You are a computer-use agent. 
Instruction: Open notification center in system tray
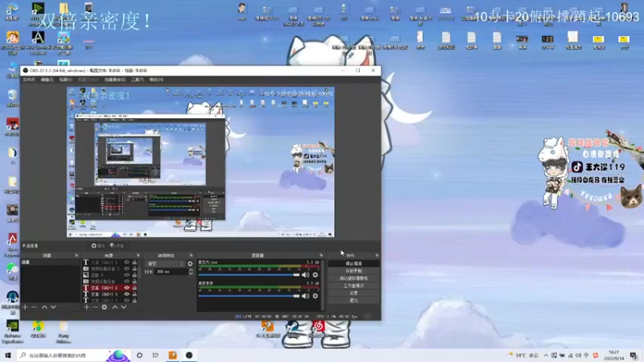tap(634, 355)
